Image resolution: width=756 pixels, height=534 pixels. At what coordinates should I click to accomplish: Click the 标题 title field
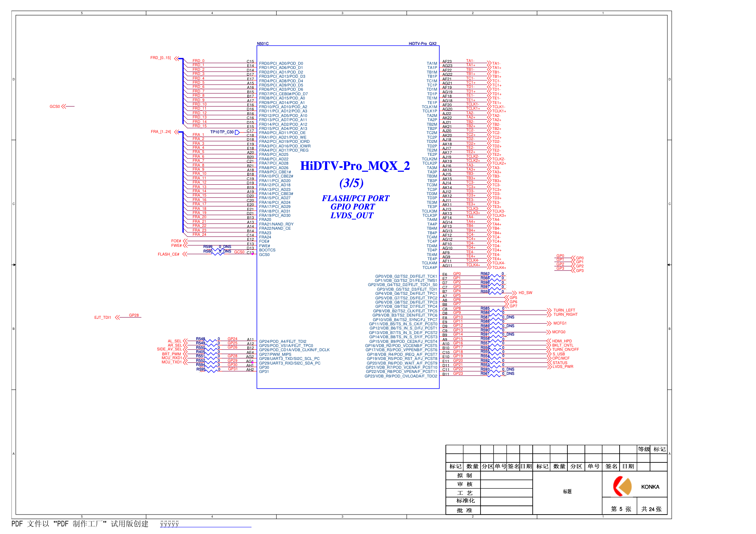(567, 492)
